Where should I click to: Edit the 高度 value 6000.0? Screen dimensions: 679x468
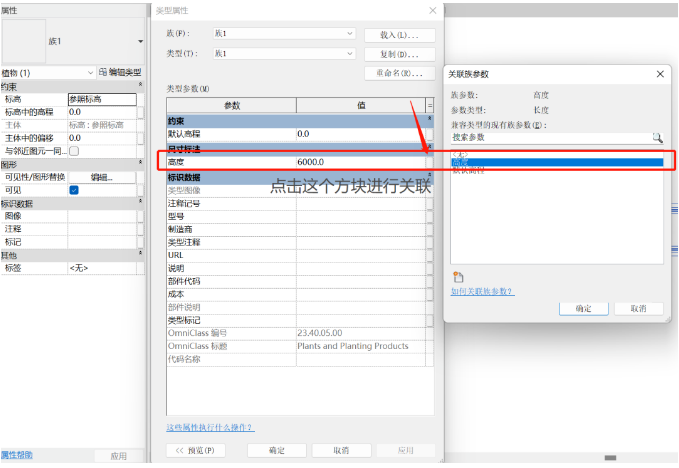[361, 162]
